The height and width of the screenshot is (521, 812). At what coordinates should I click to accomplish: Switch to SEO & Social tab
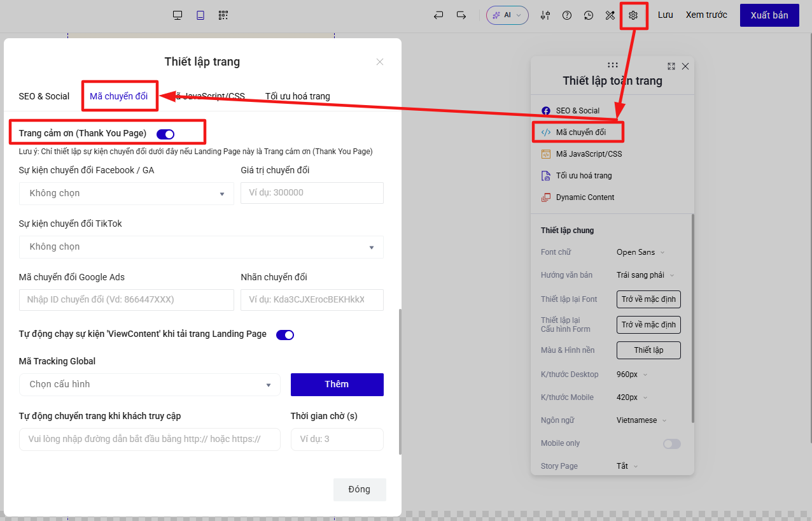click(44, 96)
